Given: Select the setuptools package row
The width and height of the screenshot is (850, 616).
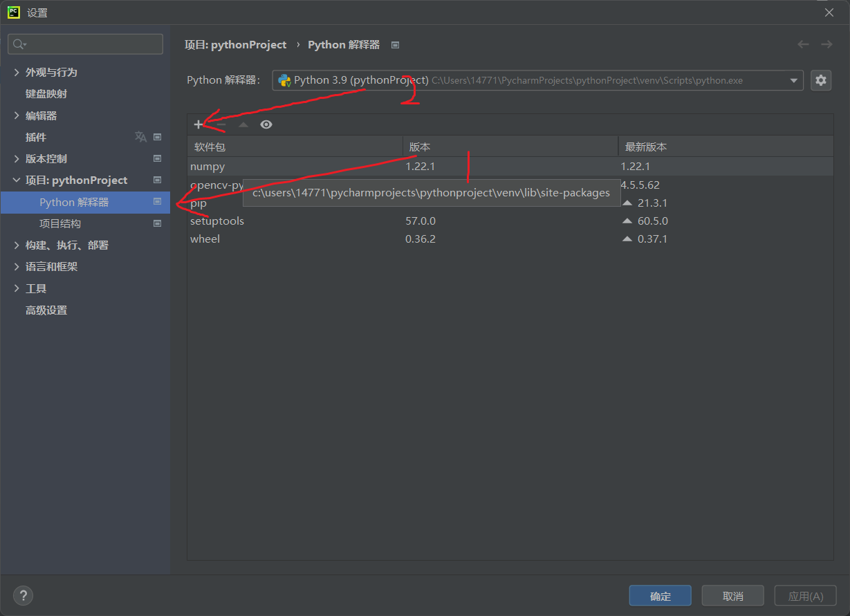Looking at the screenshot, I should coord(510,221).
